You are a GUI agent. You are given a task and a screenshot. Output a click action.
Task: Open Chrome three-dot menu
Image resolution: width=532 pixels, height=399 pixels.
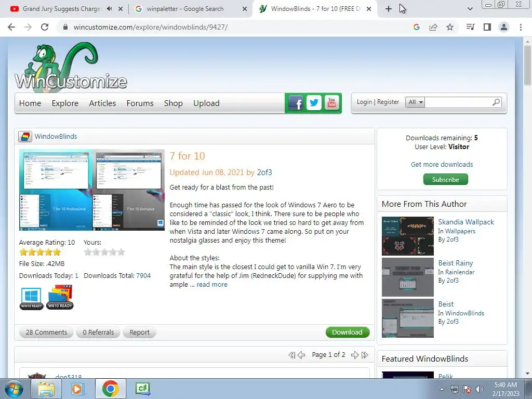(x=521, y=27)
